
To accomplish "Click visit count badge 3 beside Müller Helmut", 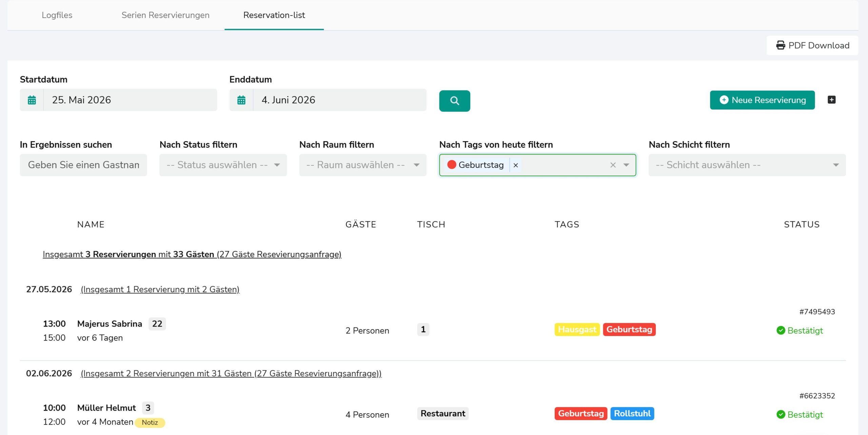I will coord(148,408).
